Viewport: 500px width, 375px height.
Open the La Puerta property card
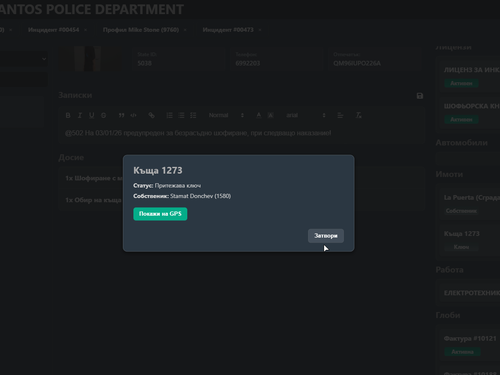coord(470,203)
